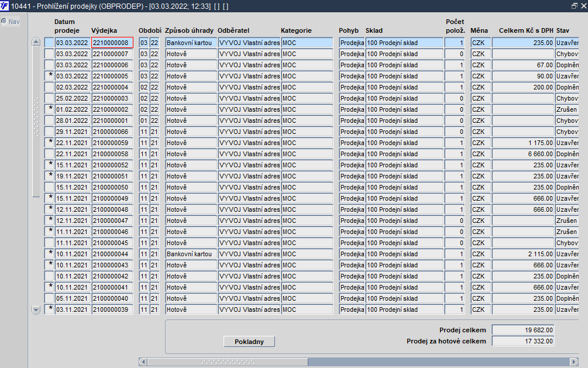The height and width of the screenshot is (368, 588).
Task: Click Zrušen status in row 2210000002
Action: click(566, 109)
